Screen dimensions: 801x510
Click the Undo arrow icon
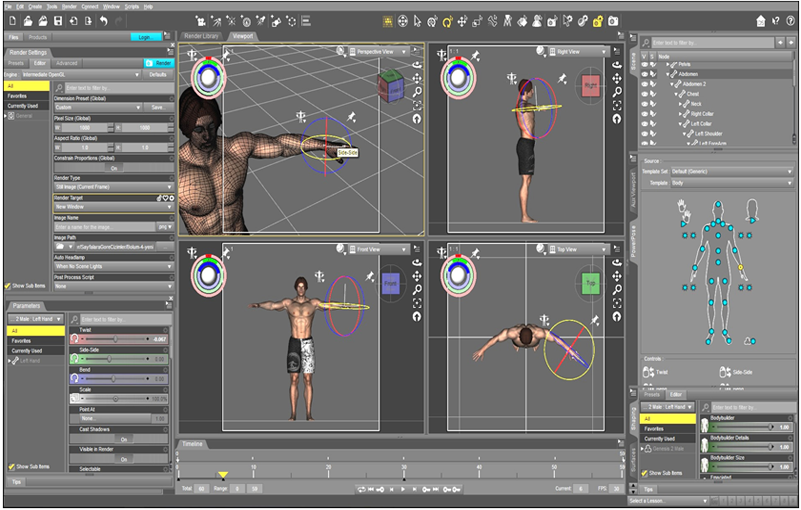pos(103,20)
